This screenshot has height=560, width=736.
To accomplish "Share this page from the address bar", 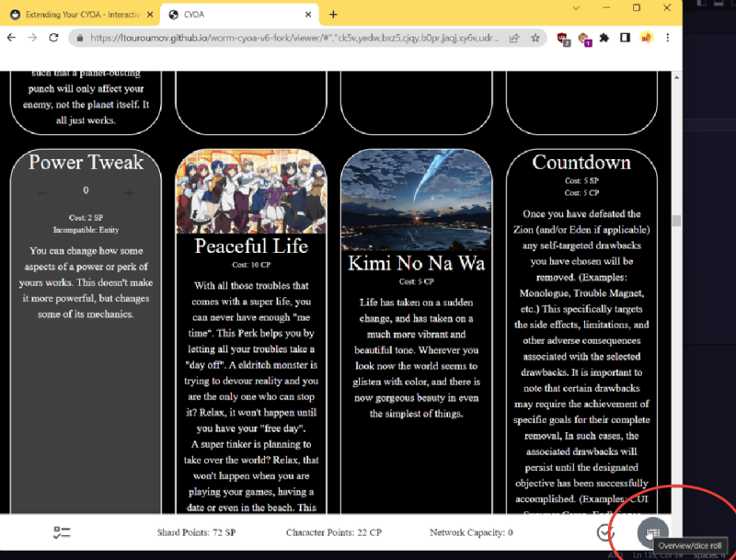I will click(x=514, y=38).
